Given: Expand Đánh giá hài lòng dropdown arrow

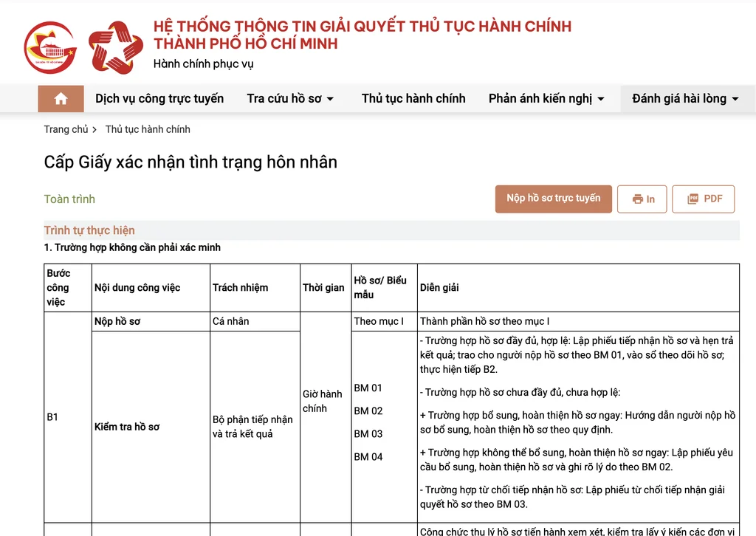Looking at the screenshot, I should pyautogui.click(x=735, y=99).
